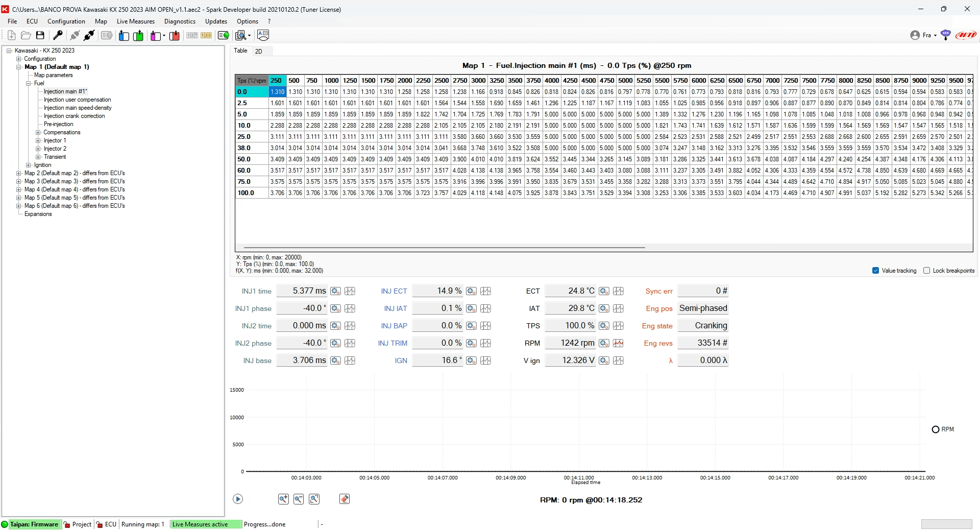Viewport: 980px width, 530px height.
Task: Fit the RPM chart to view
Action: pyautogui.click(x=314, y=499)
